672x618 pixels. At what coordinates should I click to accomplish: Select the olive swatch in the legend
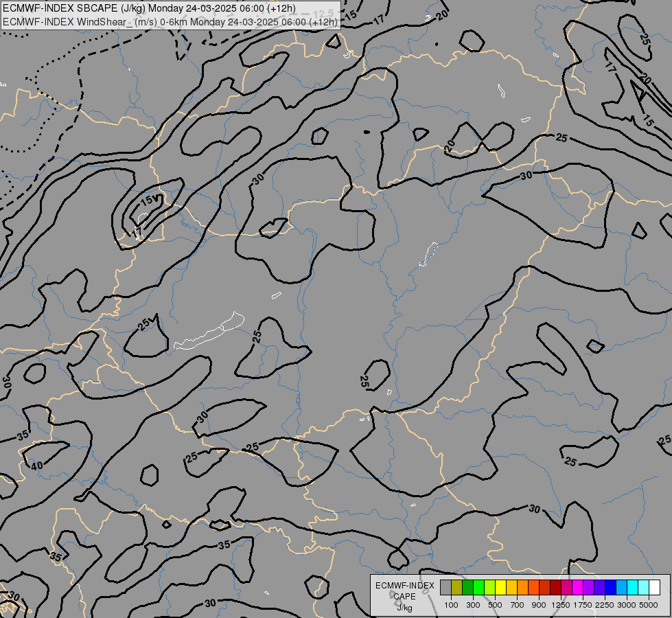coord(457,588)
